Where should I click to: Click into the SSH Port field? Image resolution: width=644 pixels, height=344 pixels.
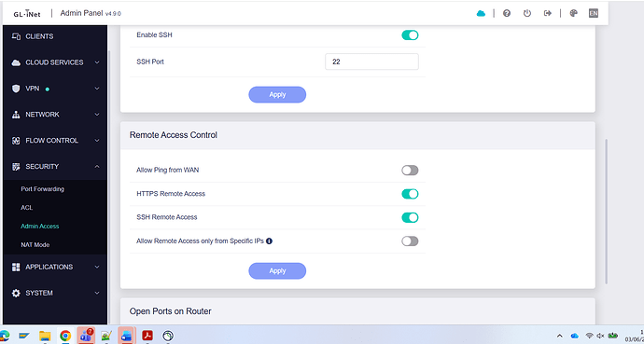371,62
